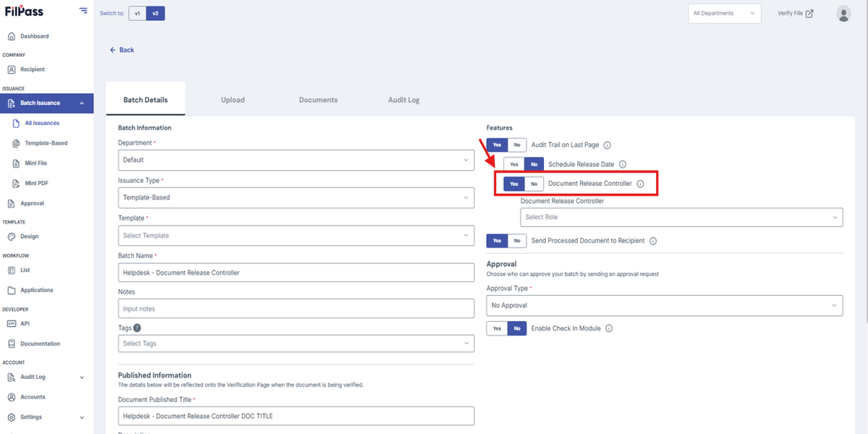Open Approval in sidebar

point(32,203)
